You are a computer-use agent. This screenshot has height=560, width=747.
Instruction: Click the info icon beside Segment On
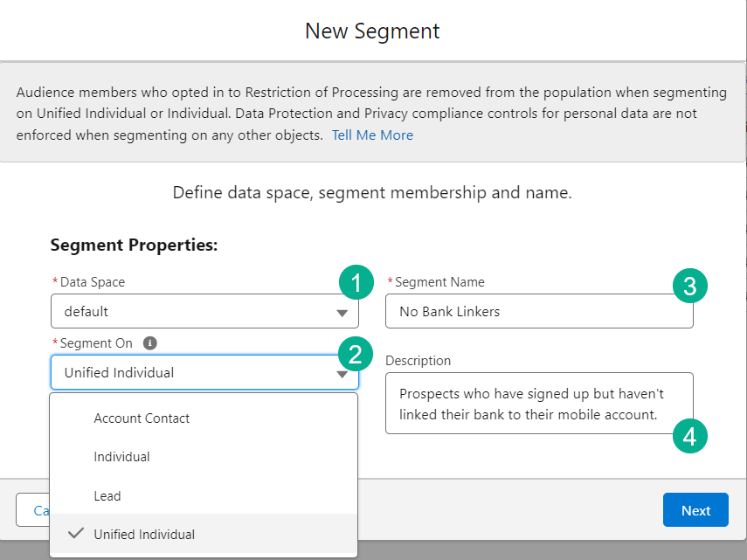tap(149, 343)
